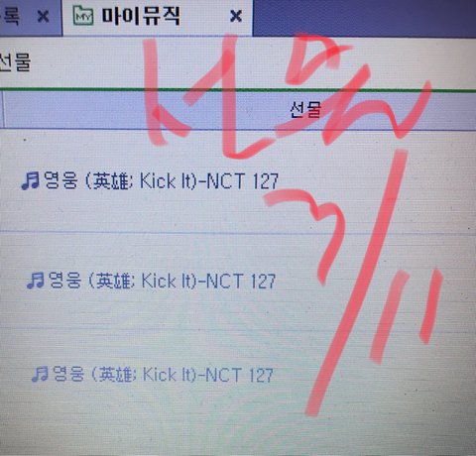
Task: Close the 마이뮤직 tab
Action: (x=236, y=16)
